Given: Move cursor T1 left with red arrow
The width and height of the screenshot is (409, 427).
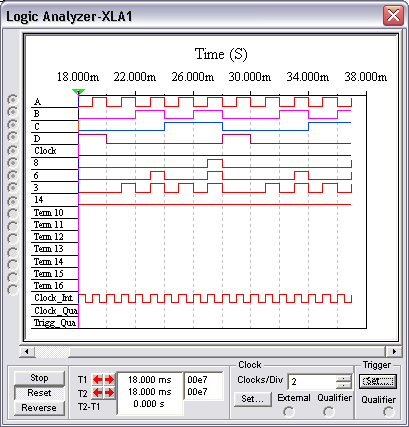Looking at the screenshot, I should [x=98, y=380].
